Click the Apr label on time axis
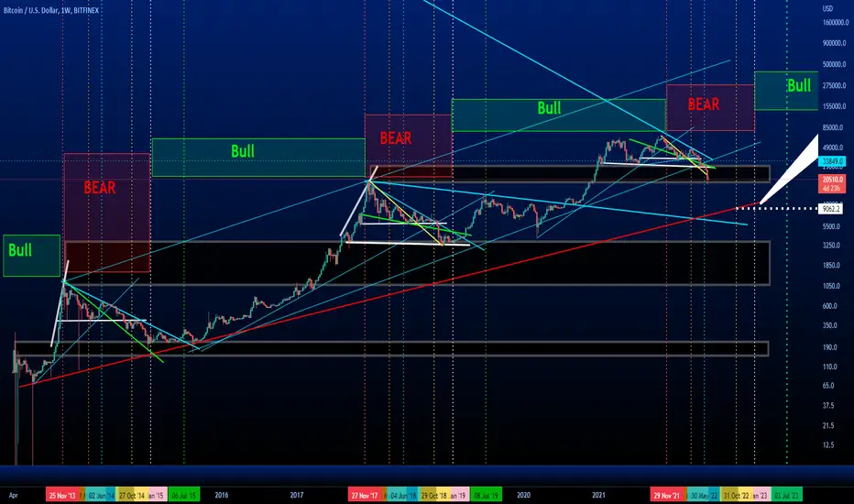The height and width of the screenshot is (504, 854). pyautogui.click(x=14, y=495)
